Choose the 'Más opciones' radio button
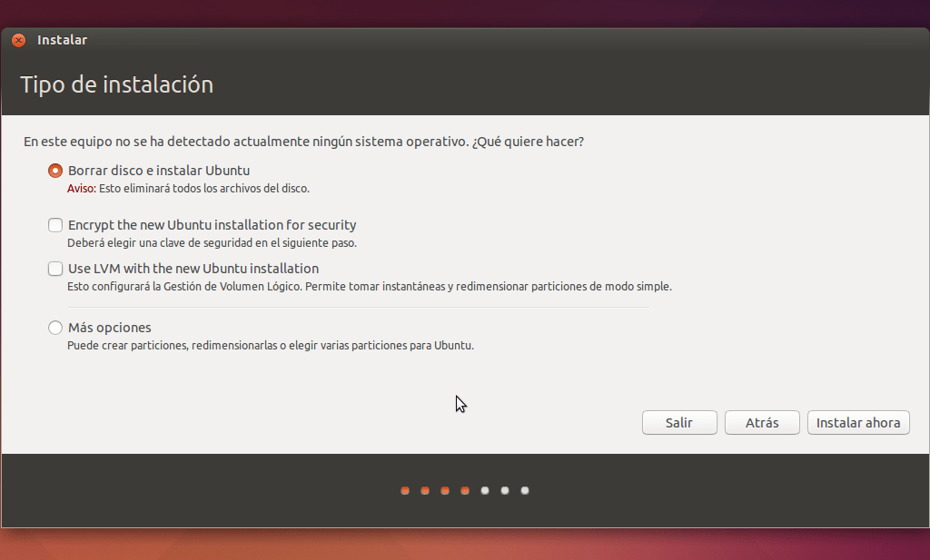Viewport: 930px width, 560px height. (x=55, y=328)
